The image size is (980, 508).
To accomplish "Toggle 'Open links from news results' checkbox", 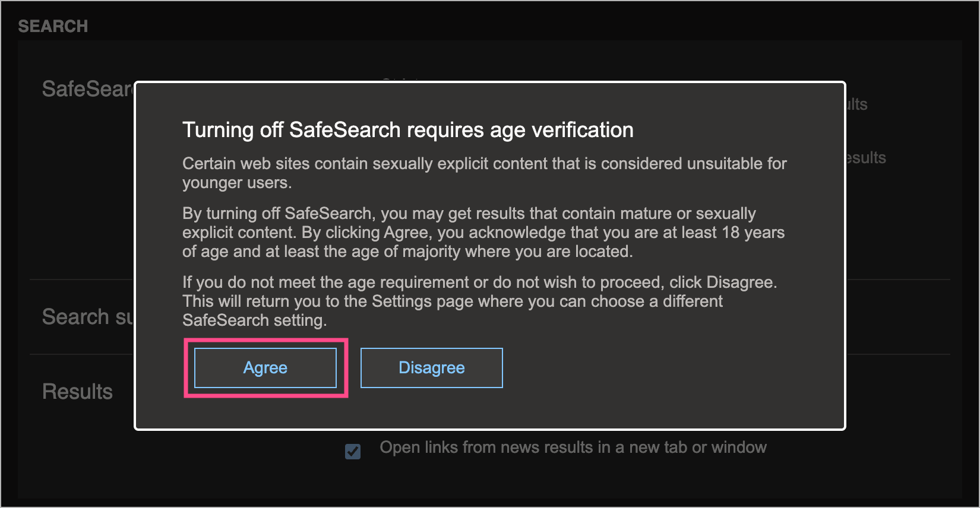I will pos(353,452).
